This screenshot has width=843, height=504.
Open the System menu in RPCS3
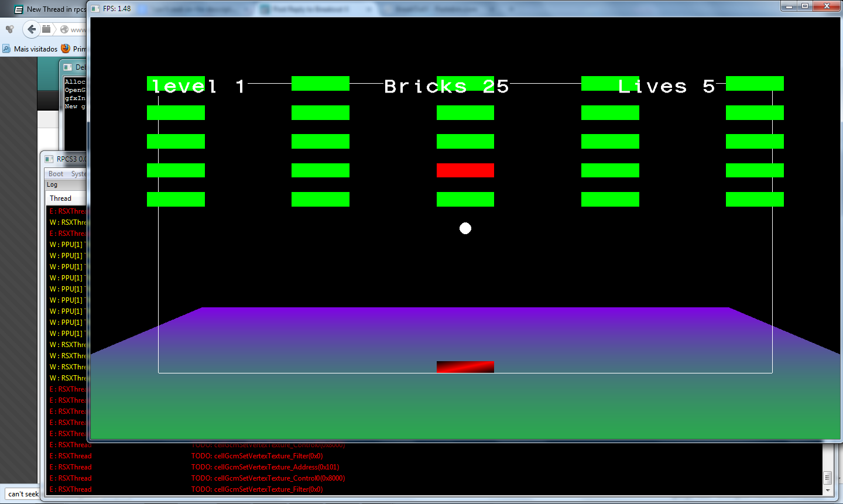pyautogui.click(x=78, y=174)
